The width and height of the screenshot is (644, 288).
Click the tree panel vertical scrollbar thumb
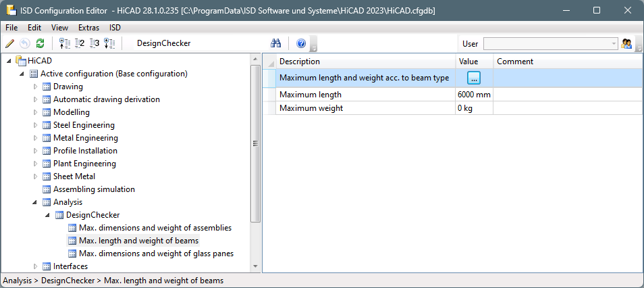(255, 143)
